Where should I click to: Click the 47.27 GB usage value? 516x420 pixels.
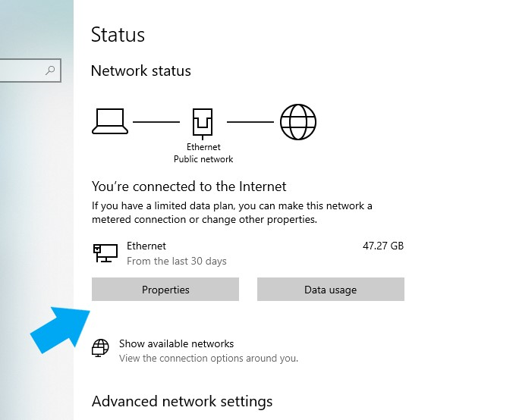[x=384, y=246]
